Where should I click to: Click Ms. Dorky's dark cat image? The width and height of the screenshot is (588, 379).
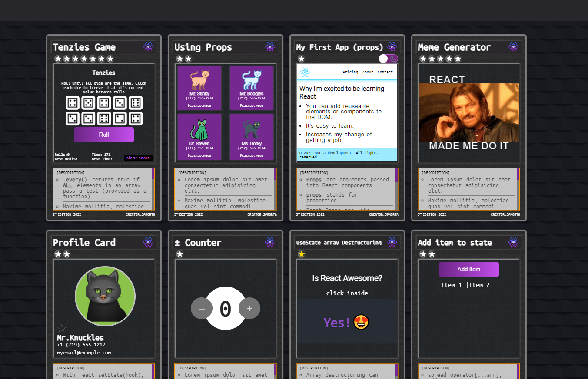(252, 130)
